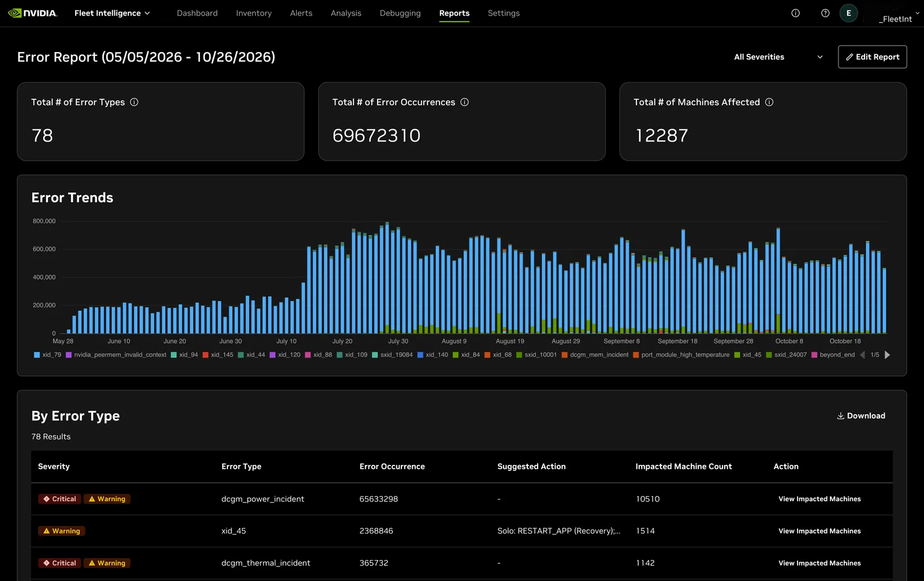The width and height of the screenshot is (924, 581).
Task: Click Critical badge in dcgm_thermal_incident row
Action: [59, 563]
